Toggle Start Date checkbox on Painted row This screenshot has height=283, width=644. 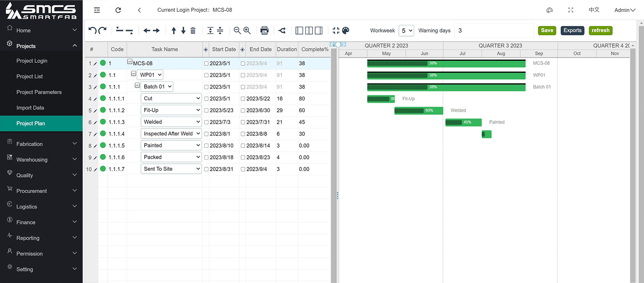pyautogui.click(x=207, y=146)
